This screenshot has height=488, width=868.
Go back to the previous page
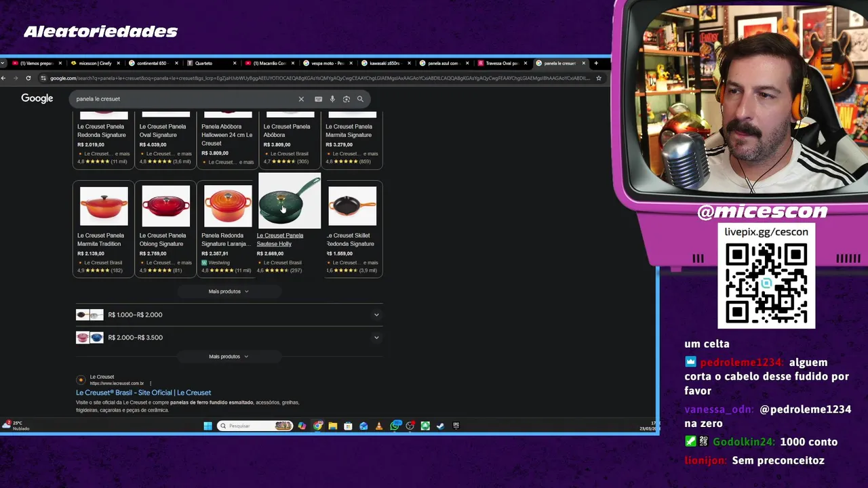[x=3, y=78]
